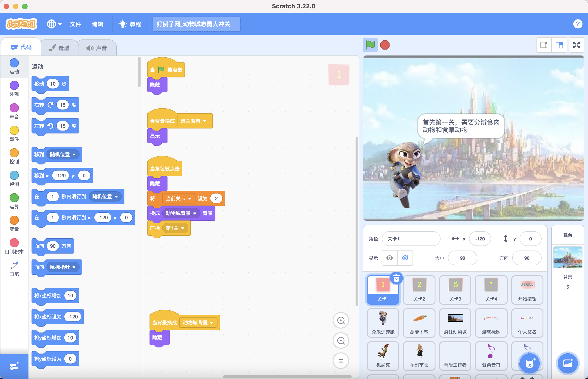The image size is (588, 379).
Task: Edit sprite x position field
Action: coord(480,238)
